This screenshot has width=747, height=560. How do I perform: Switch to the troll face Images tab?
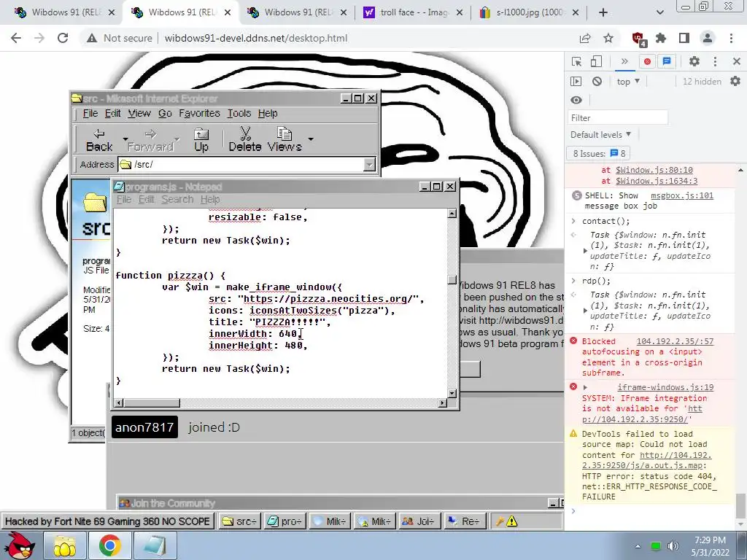coord(414,12)
